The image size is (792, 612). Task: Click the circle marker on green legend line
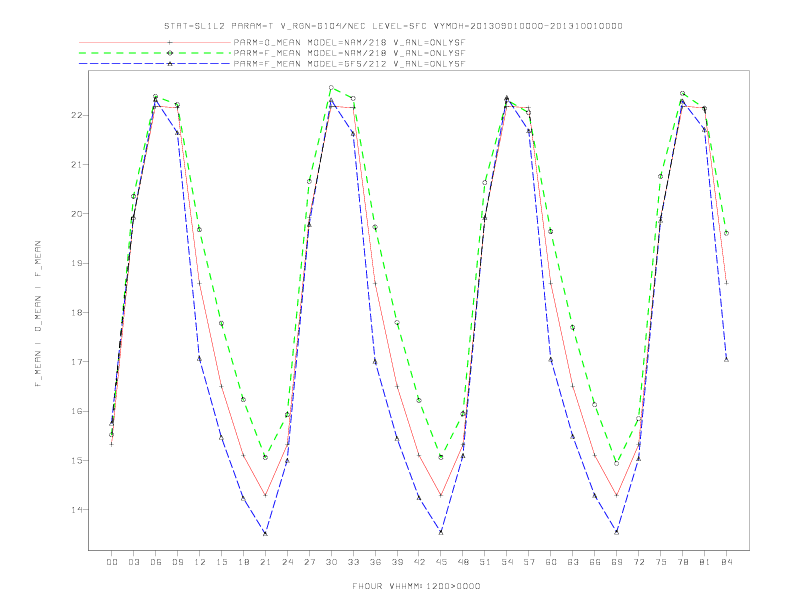click(x=170, y=53)
